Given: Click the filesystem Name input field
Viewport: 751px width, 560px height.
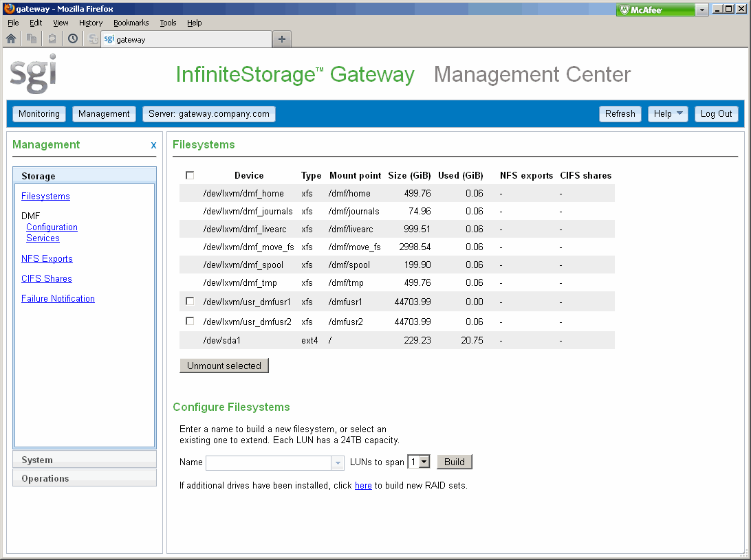Looking at the screenshot, I should point(269,463).
